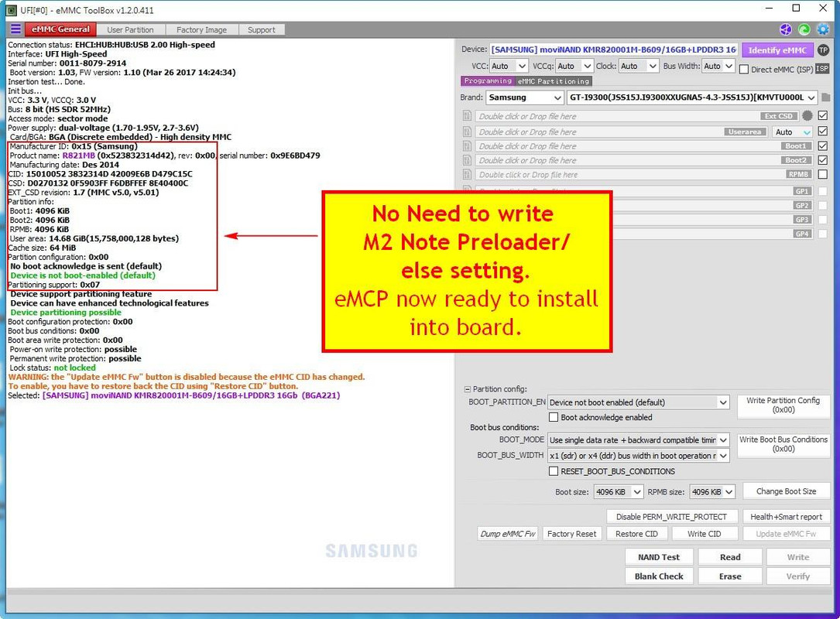Open the VCCq voltage dropdown
The height and width of the screenshot is (619, 840).
(574, 66)
